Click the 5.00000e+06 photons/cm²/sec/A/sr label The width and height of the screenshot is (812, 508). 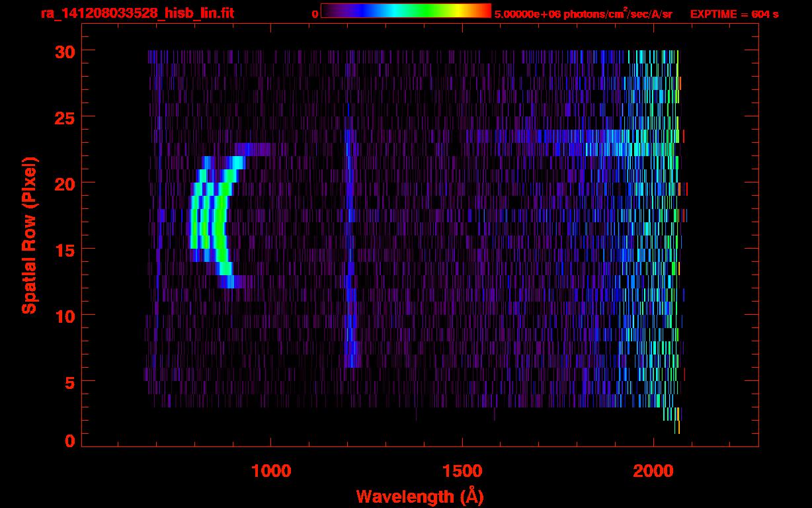[583, 13]
